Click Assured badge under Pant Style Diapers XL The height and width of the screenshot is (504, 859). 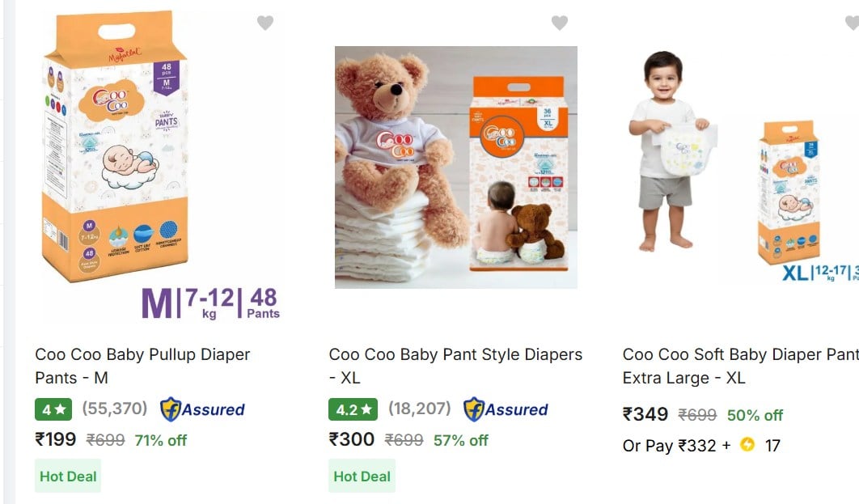click(506, 409)
